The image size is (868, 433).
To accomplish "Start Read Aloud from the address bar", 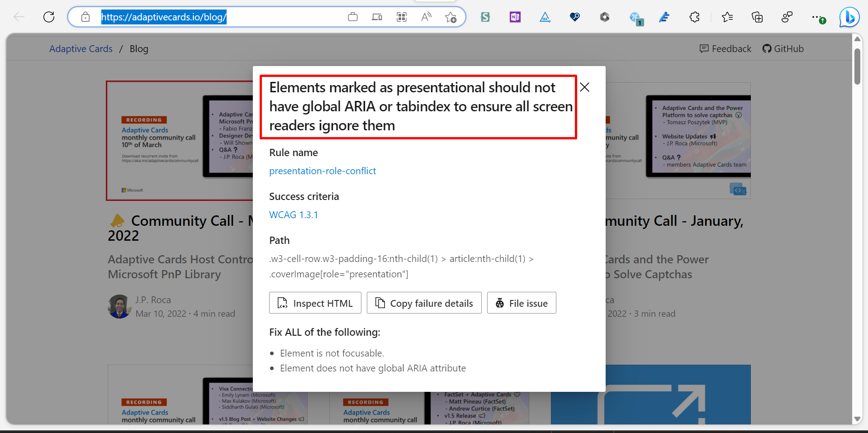I will 426,17.
